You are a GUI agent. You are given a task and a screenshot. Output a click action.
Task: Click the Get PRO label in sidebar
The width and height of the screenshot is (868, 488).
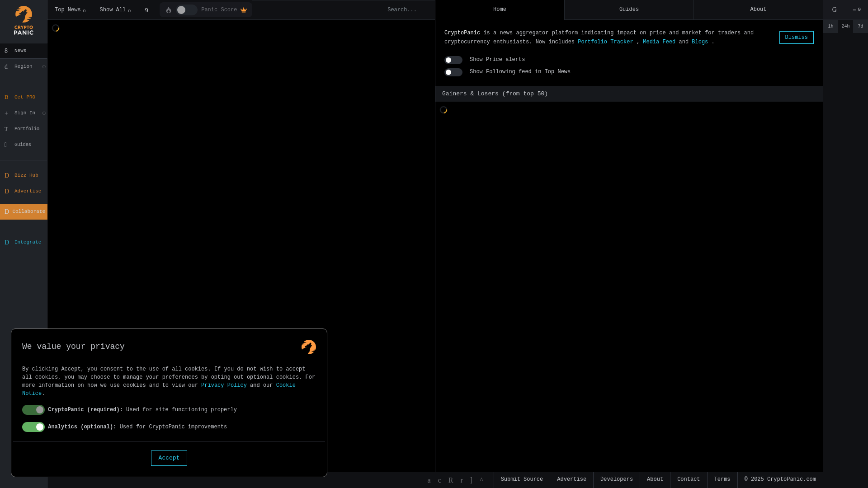click(x=25, y=98)
